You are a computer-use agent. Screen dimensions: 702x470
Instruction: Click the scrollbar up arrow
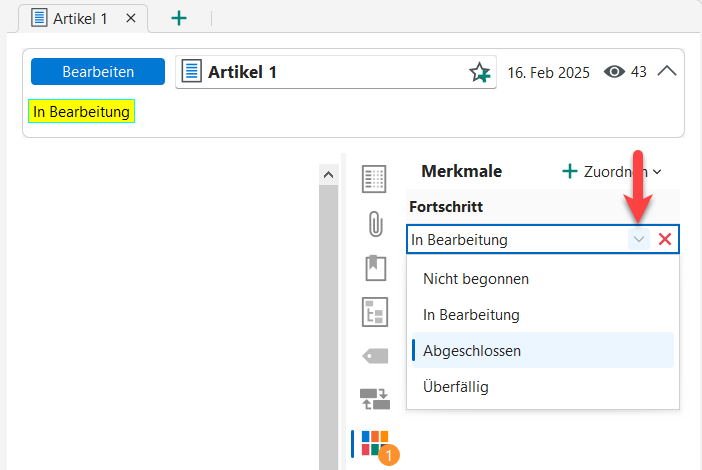(328, 174)
